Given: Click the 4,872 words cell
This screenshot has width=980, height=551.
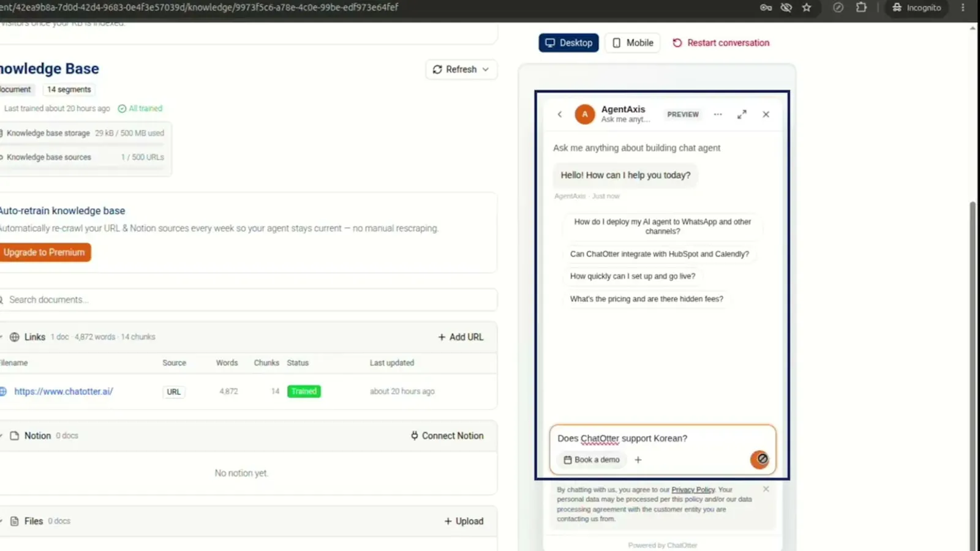Looking at the screenshot, I should [x=228, y=391].
